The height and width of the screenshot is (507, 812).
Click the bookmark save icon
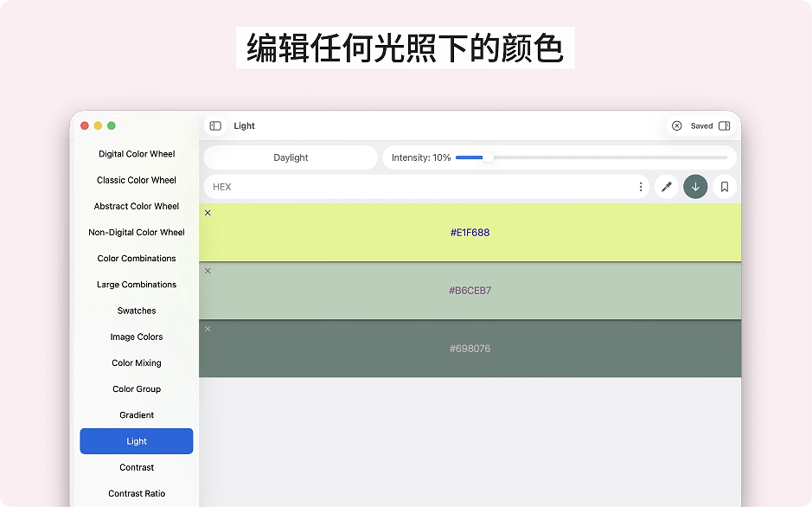[725, 187]
